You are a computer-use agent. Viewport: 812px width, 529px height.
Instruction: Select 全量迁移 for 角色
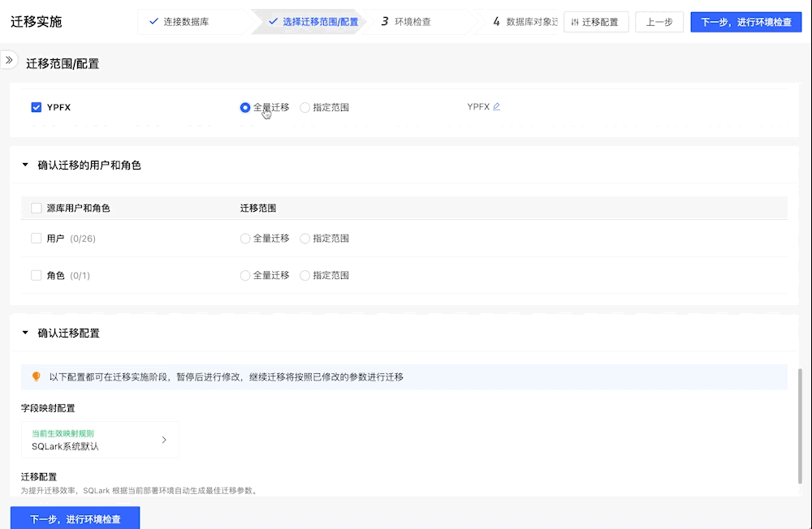(244, 275)
